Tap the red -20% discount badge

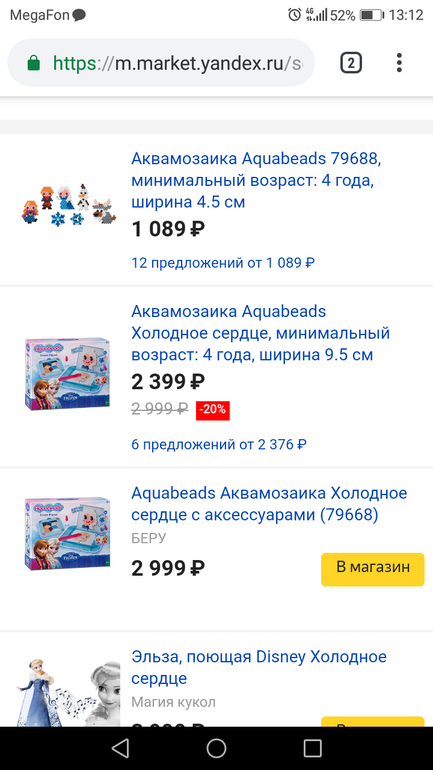[213, 410]
